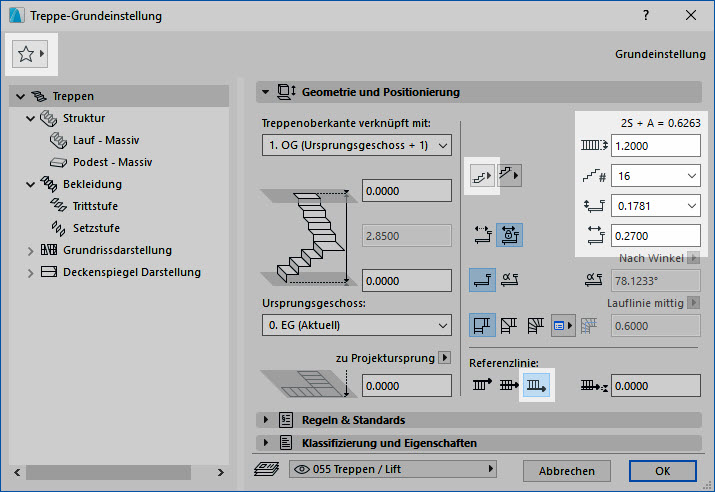Open end step settings popup
This screenshot has height=492, width=715.
pos(509,176)
